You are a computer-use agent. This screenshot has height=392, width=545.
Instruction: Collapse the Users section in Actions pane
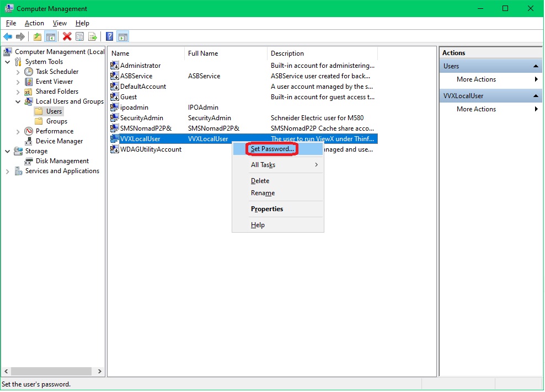pos(536,66)
